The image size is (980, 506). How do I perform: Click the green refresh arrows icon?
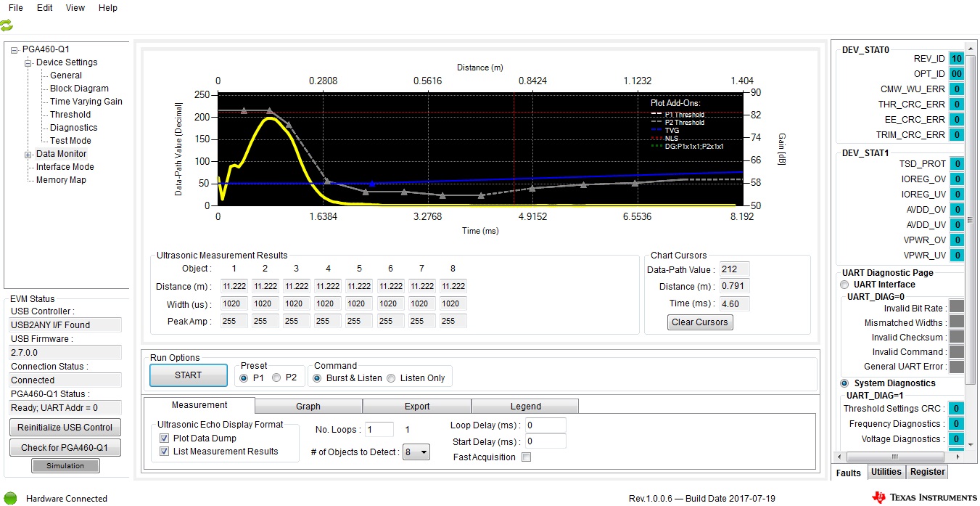coord(7,25)
